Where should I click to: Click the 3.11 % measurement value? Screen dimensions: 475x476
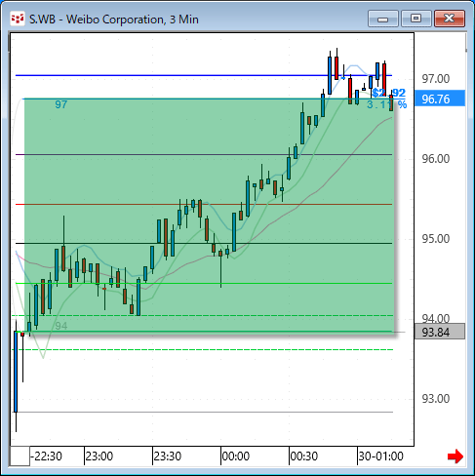(387, 104)
